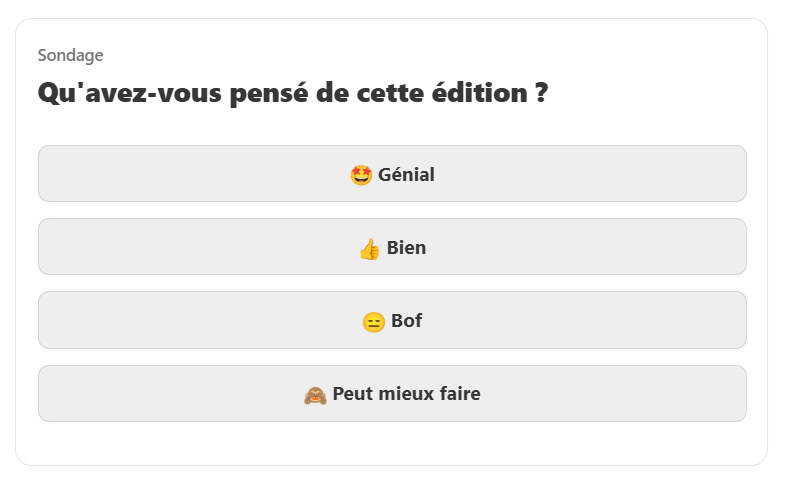Click the word "Génial" text
Image resolution: width=797 pixels, height=477 pixels.
point(406,175)
